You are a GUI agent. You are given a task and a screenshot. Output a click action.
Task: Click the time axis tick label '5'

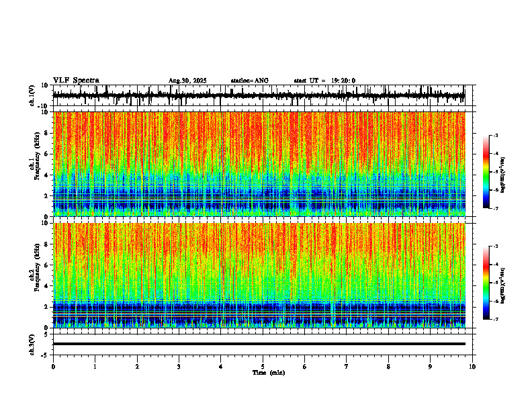pyautogui.click(x=263, y=367)
